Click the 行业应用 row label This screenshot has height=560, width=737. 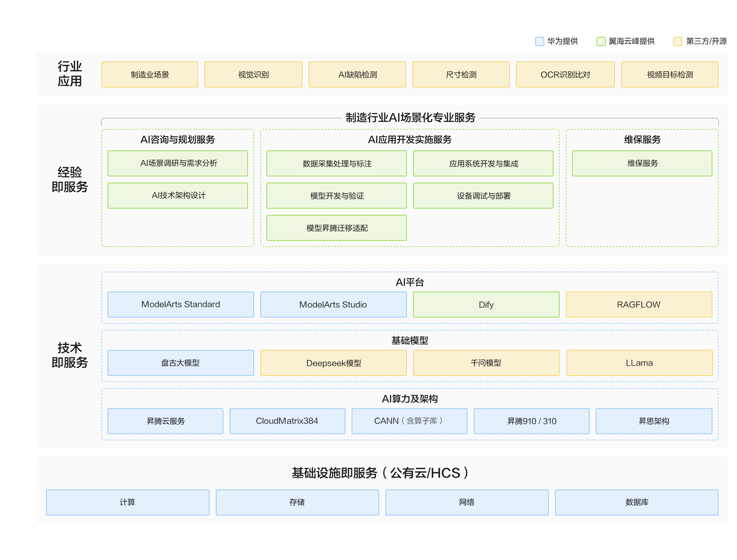tap(69, 74)
